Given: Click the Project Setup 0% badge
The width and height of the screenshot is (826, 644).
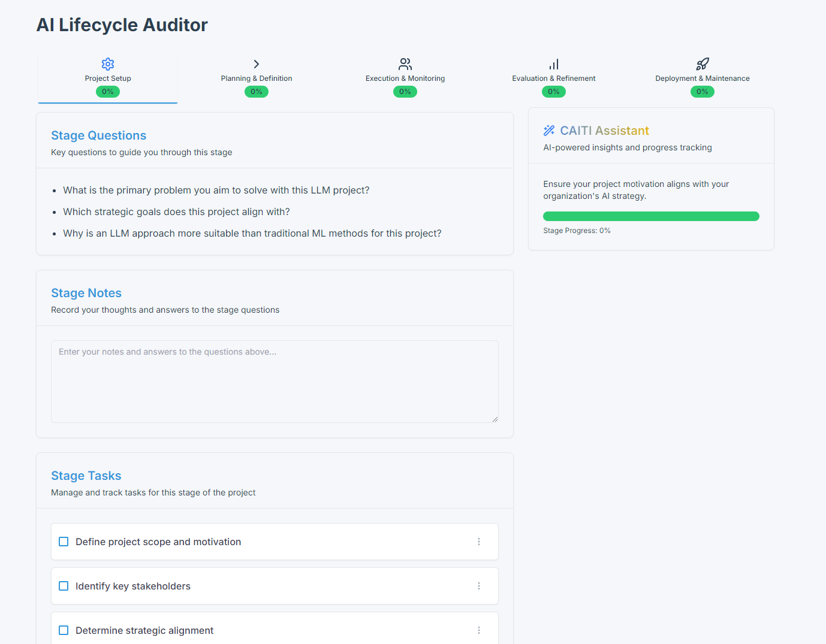Looking at the screenshot, I should coord(108,92).
